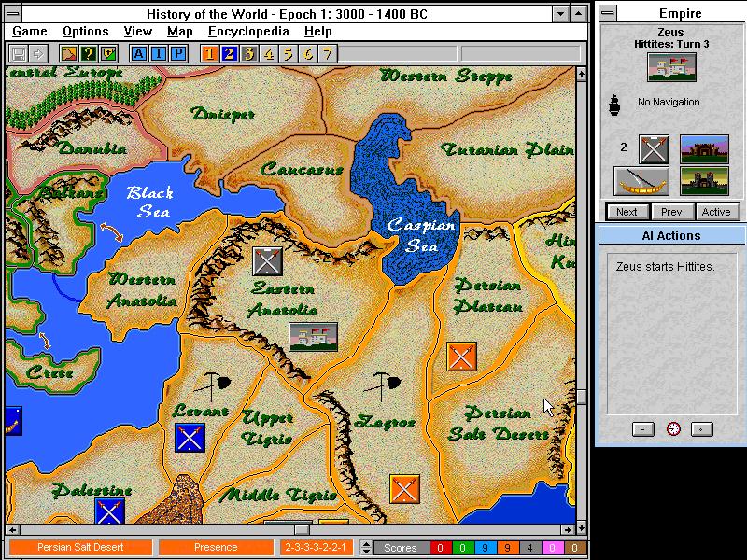
Task: Toggle the I view button in toolbar
Action: (159, 53)
